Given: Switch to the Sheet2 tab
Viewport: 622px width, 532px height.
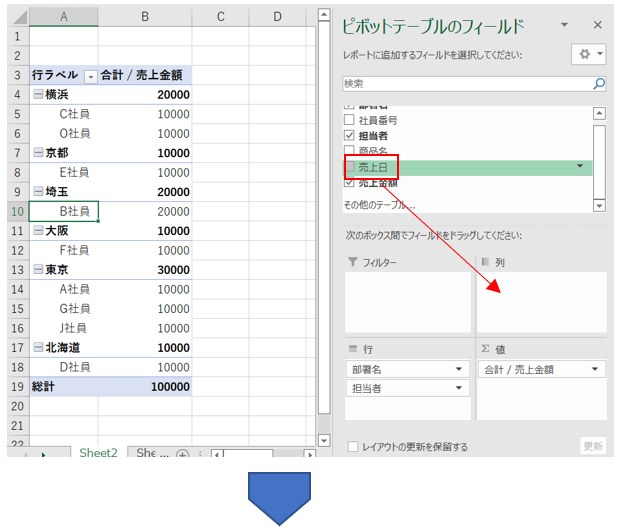Looking at the screenshot, I should coord(98,453).
